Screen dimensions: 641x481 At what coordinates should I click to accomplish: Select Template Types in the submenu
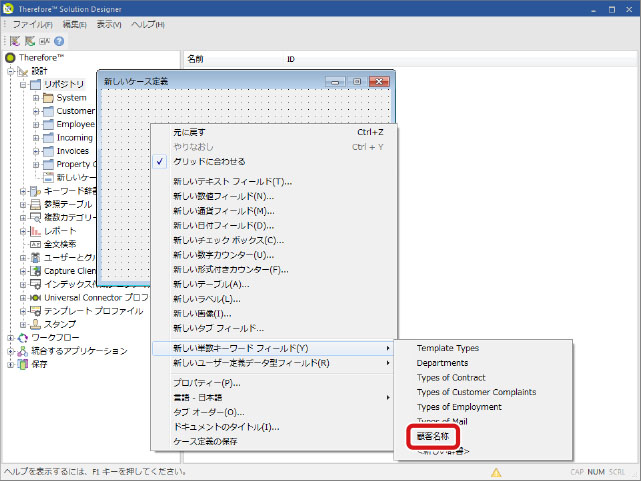tap(447, 348)
